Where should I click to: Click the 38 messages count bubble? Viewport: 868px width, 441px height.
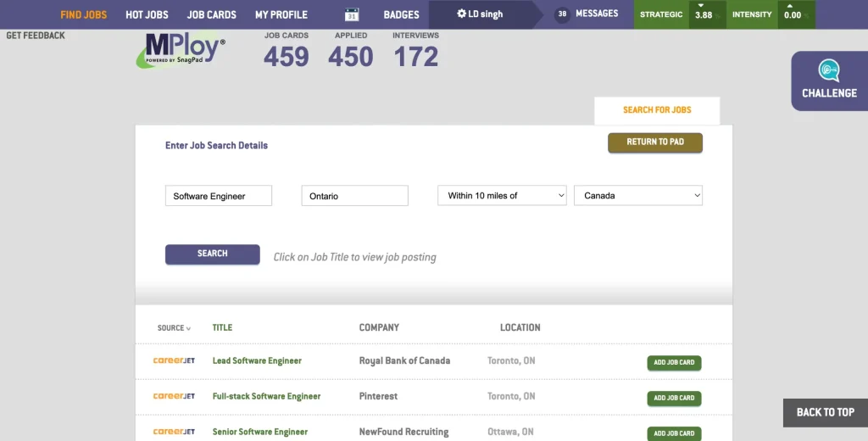point(562,14)
